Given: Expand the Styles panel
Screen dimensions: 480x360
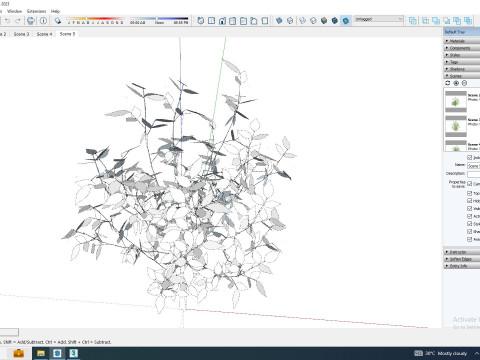Looking at the screenshot, I should (x=462, y=55).
